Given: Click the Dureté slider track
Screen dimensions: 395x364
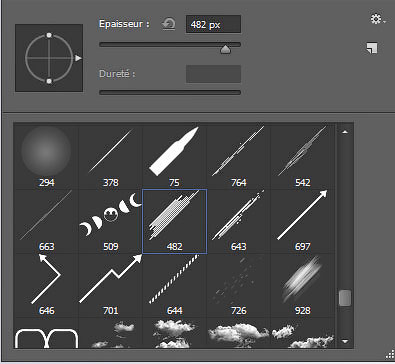Looking at the screenshot, I should [170, 92].
